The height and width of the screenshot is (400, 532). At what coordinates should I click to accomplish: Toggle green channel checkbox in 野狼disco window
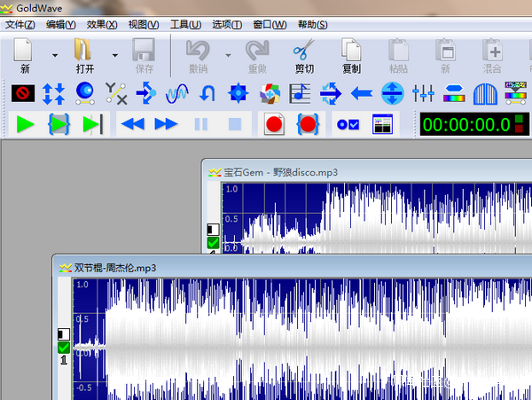click(213, 242)
